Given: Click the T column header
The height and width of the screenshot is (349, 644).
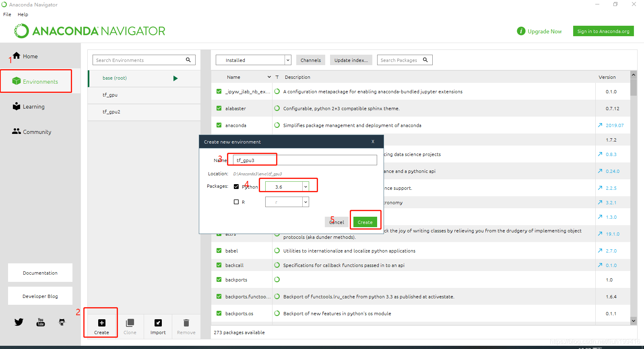Looking at the screenshot, I should coord(277,77).
